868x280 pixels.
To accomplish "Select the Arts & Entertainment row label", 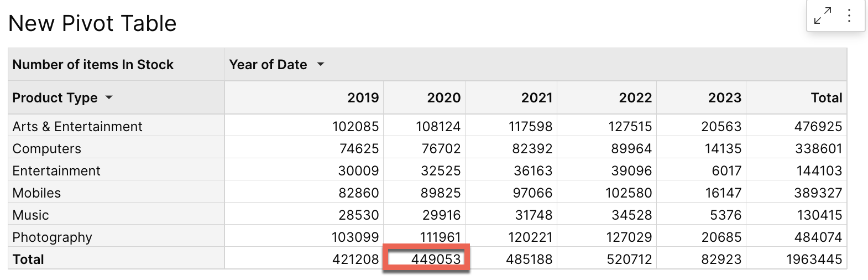I will pos(77,127).
